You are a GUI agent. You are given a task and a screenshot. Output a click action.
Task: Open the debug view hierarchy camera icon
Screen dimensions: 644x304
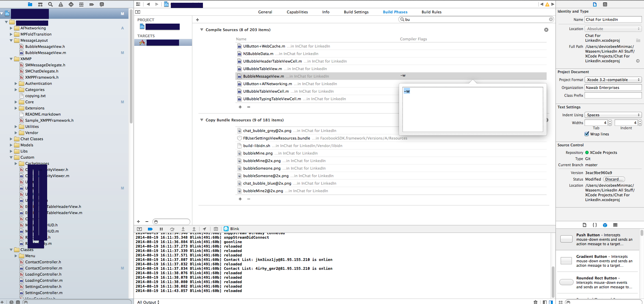(x=216, y=229)
